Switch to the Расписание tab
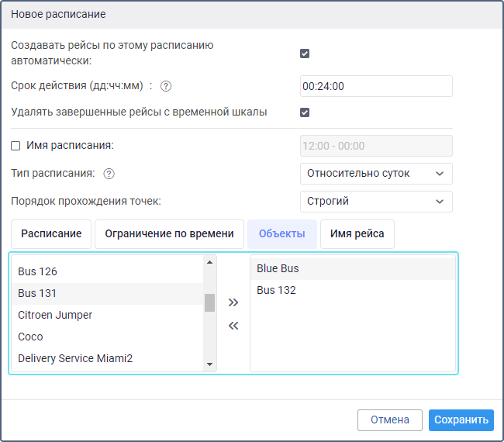 click(x=51, y=233)
